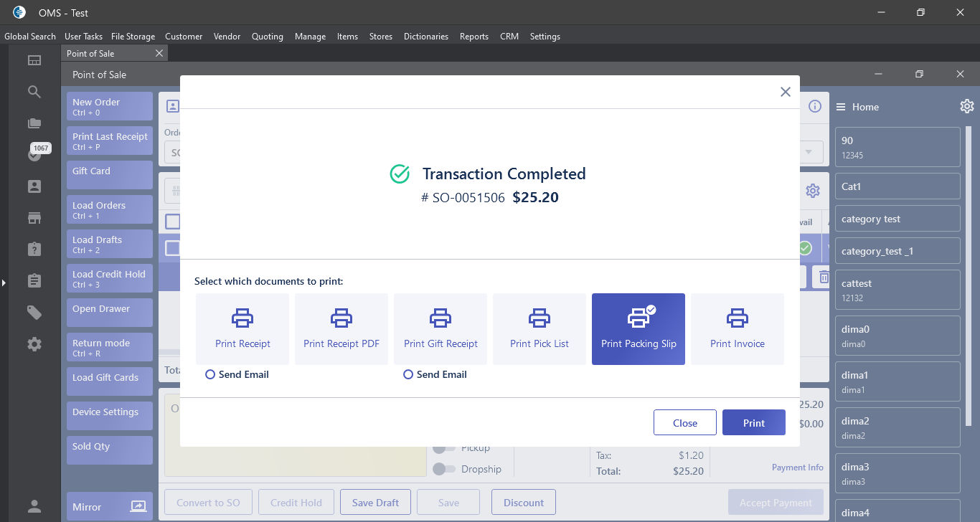This screenshot has width=980, height=522.
Task: Select the 90 category tile
Action: pyautogui.click(x=897, y=147)
